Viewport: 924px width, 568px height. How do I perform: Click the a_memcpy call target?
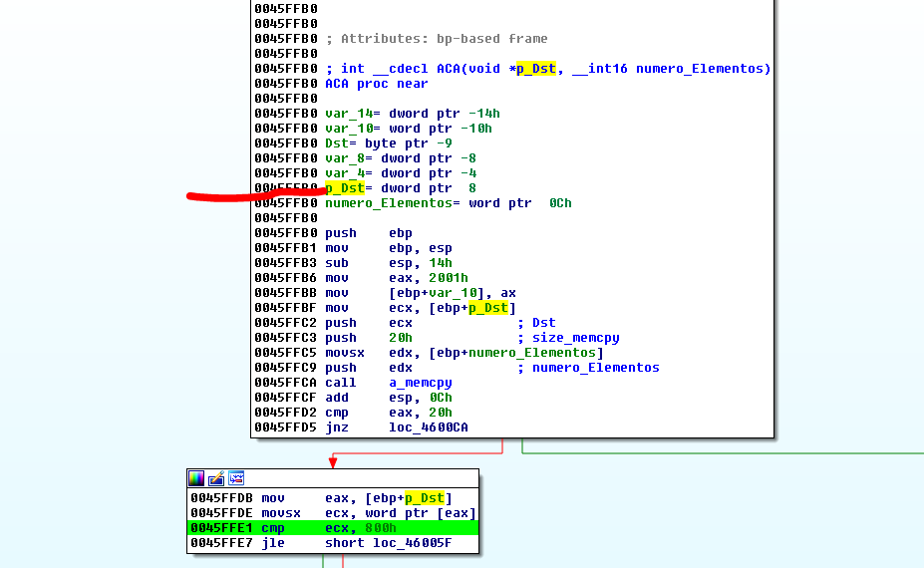(420, 383)
